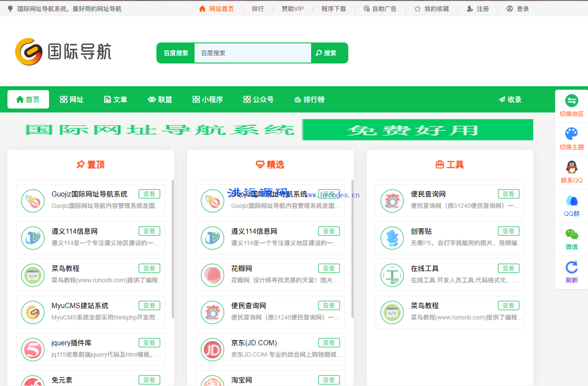The width and height of the screenshot is (588, 386).
Task: Open 公众号 in green navigation bar
Action: (x=259, y=99)
